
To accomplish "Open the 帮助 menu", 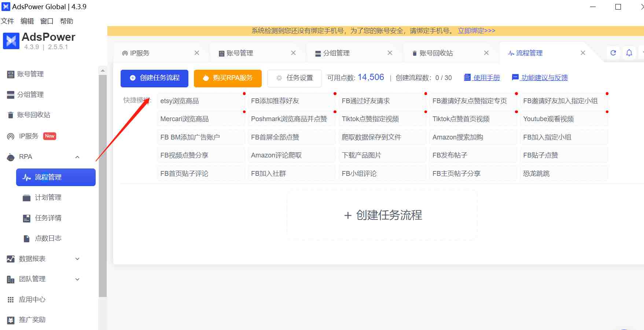I will pyautogui.click(x=67, y=21).
